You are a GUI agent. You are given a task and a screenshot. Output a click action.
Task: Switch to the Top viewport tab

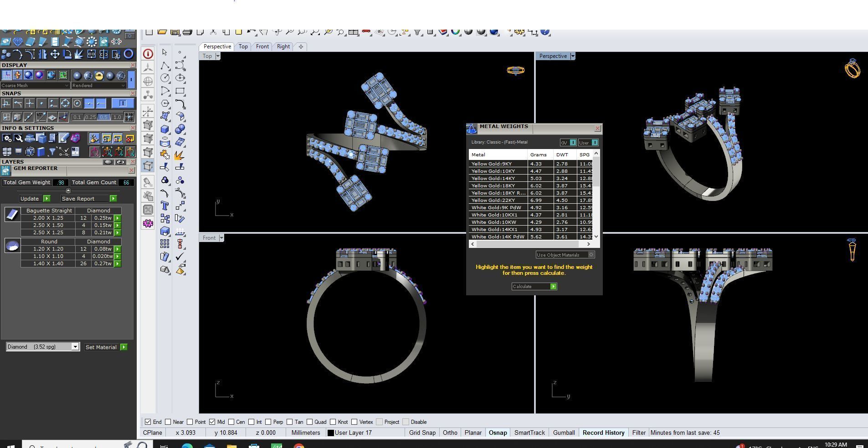pyautogui.click(x=243, y=46)
